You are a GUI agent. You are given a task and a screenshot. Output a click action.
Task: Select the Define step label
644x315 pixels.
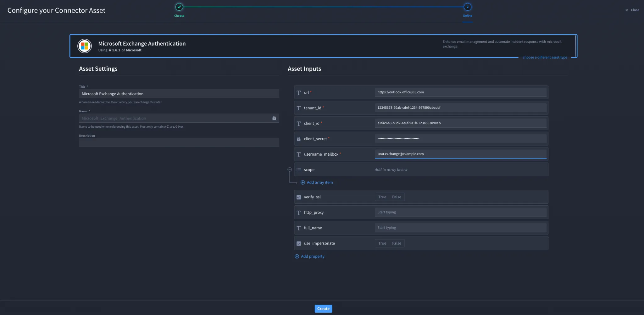(x=467, y=16)
